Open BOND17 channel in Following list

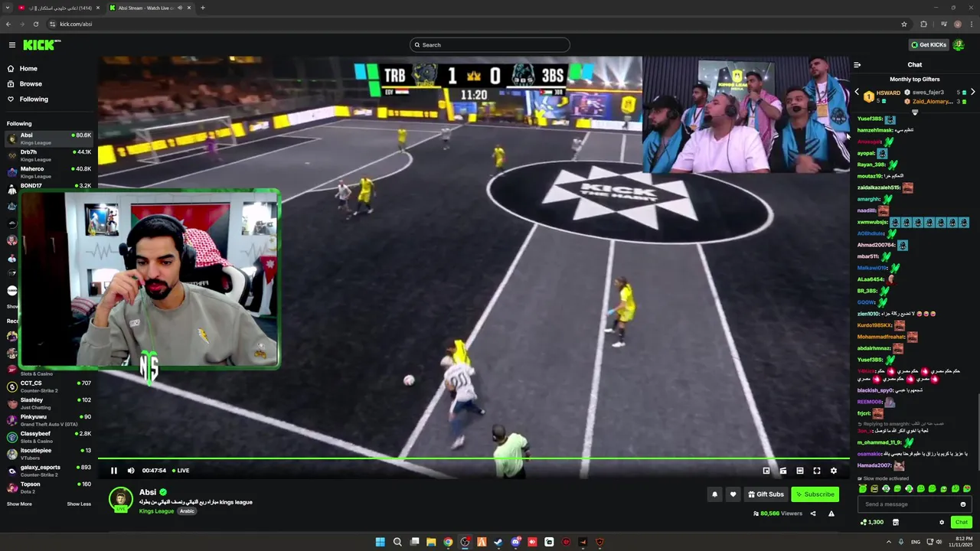[49, 186]
